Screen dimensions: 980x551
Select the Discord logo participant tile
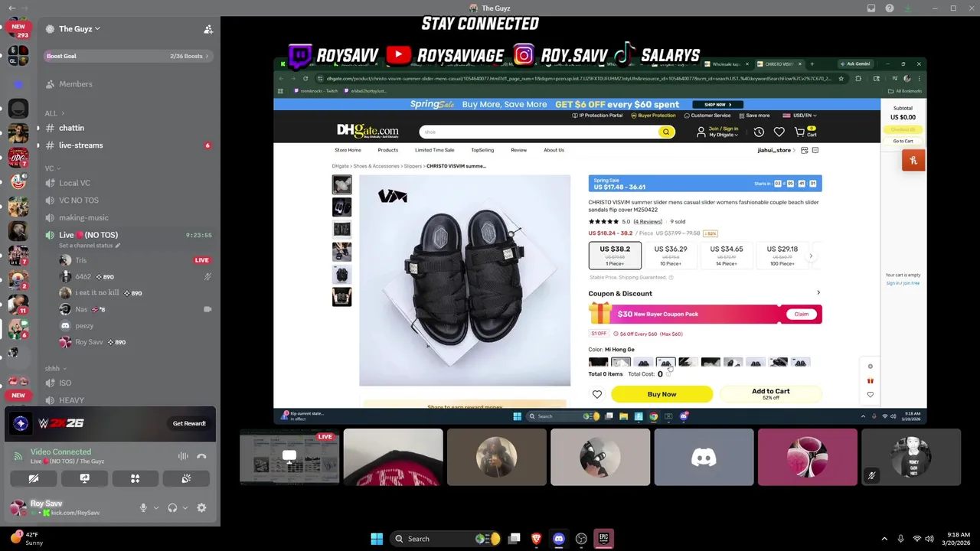click(x=704, y=458)
